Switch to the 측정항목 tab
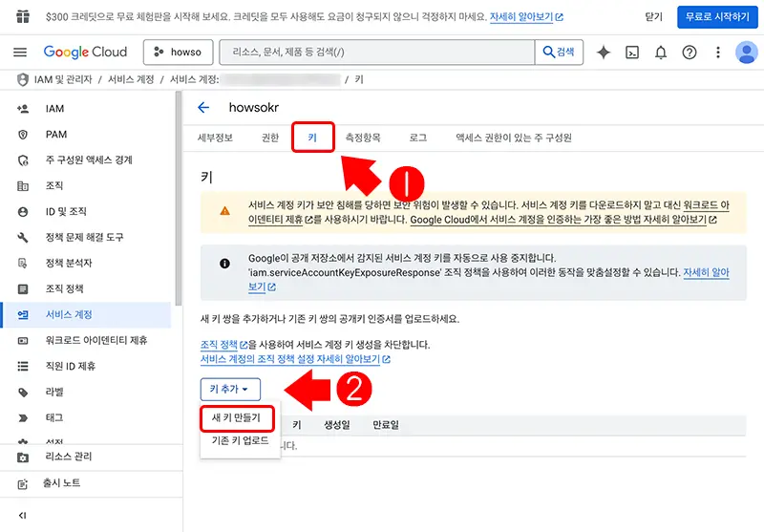The width and height of the screenshot is (764, 532). [x=363, y=138]
